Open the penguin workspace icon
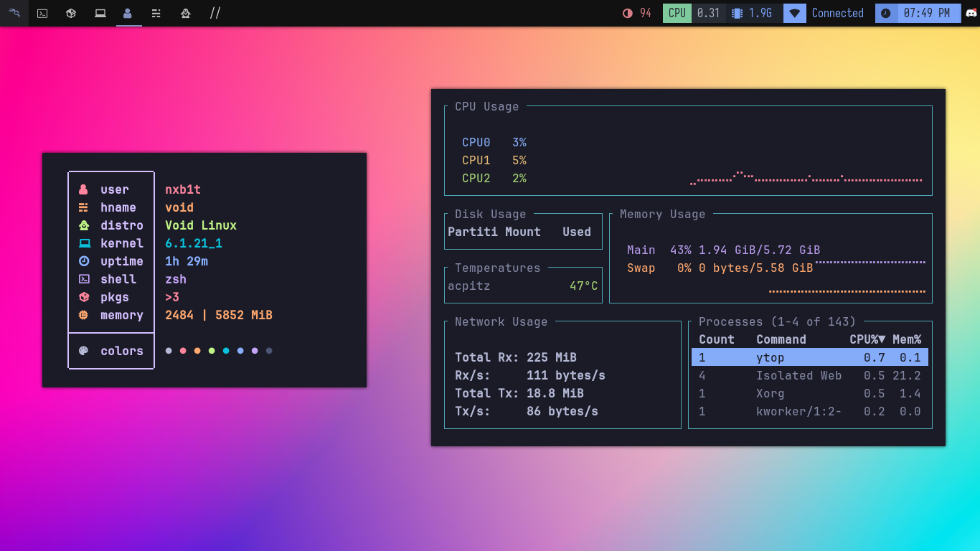 point(185,13)
